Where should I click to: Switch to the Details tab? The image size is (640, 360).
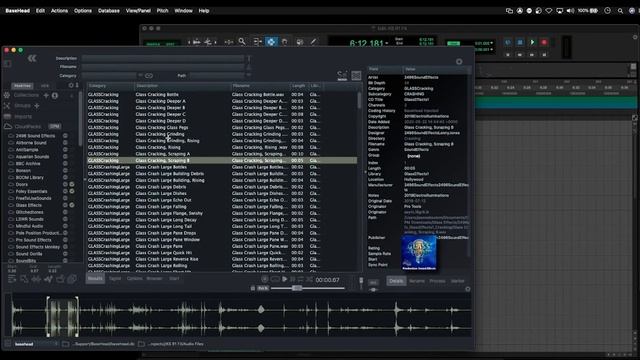396,281
